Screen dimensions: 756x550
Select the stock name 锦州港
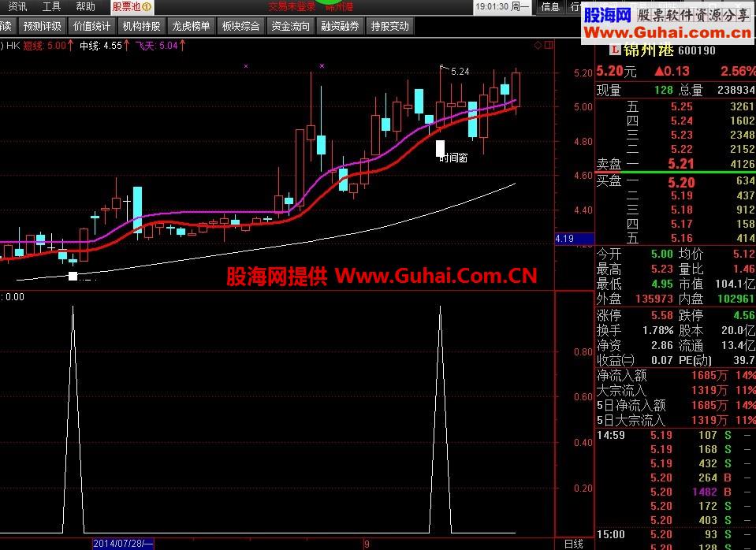(649, 50)
